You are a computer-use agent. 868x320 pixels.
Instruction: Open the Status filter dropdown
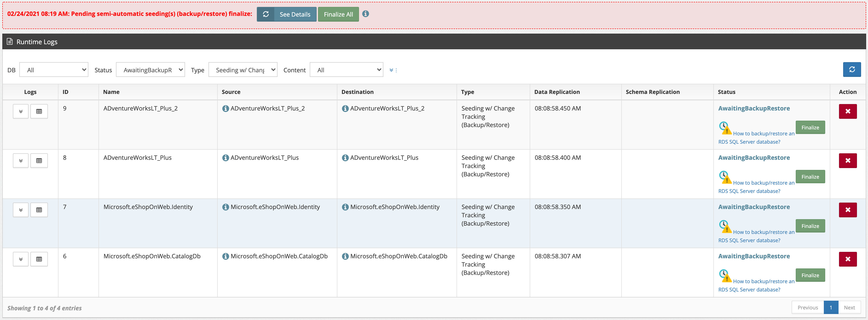pyautogui.click(x=150, y=70)
